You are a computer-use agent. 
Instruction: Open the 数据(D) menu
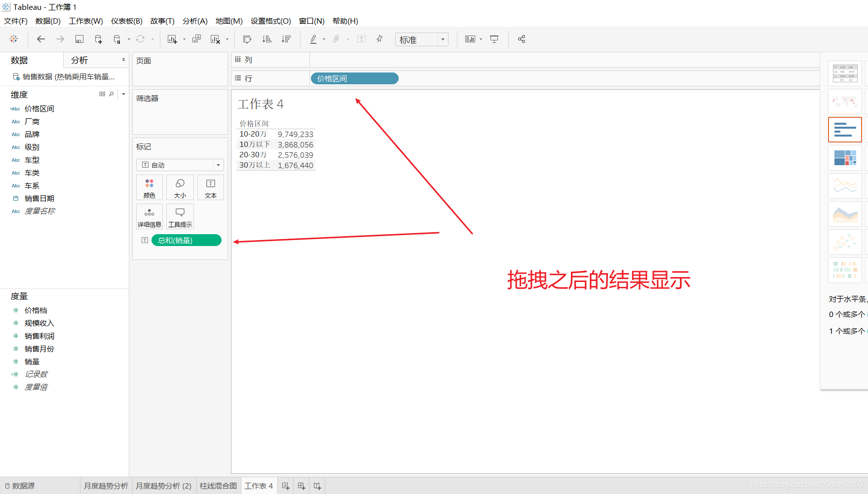point(48,21)
